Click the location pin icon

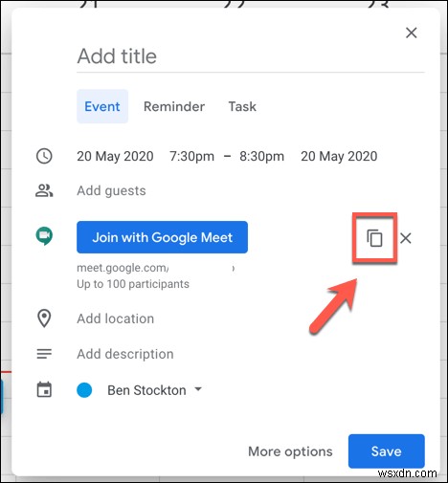(x=44, y=318)
